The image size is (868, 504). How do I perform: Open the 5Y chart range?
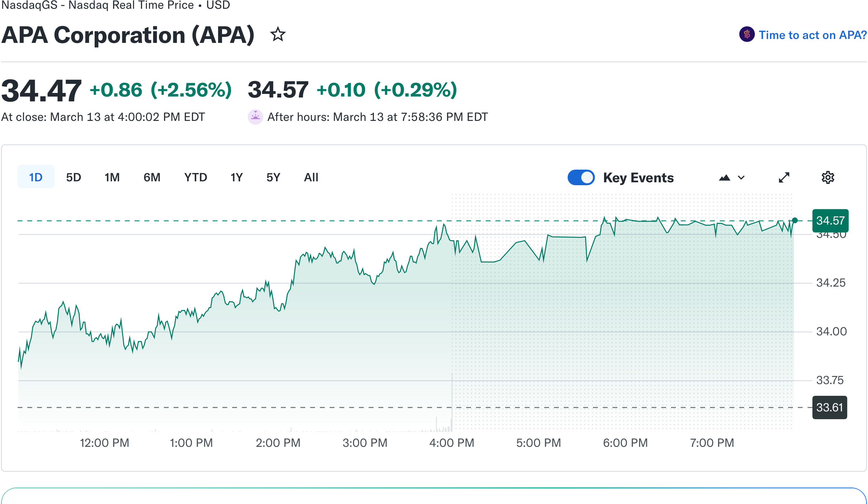[273, 177]
